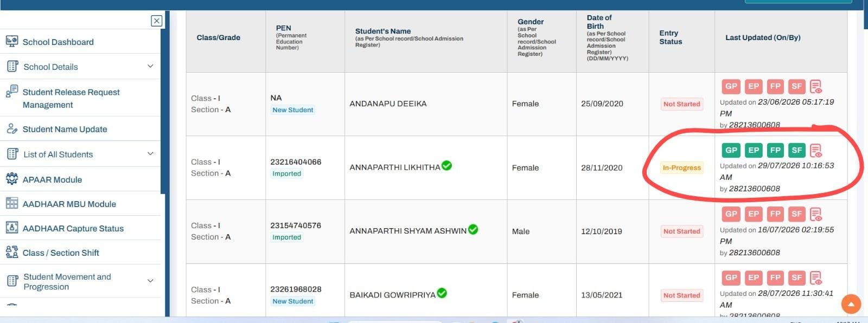Open green SF icon for Annaparthi Likhitha
Image resolution: width=868 pixels, height=323 pixels.
(796, 150)
